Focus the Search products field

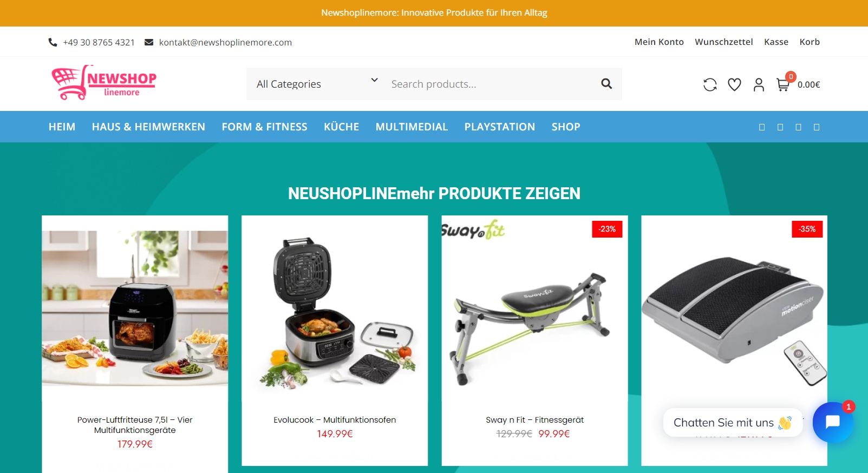tap(490, 84)
